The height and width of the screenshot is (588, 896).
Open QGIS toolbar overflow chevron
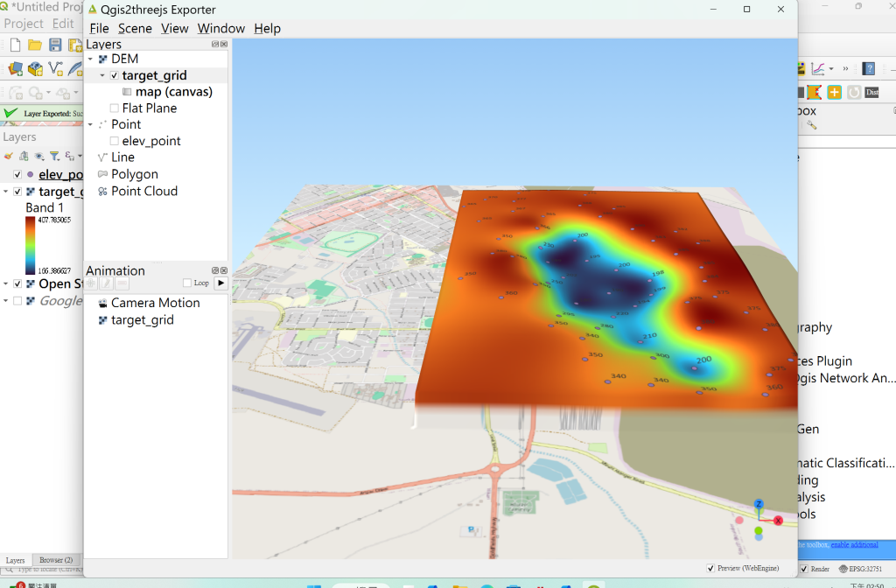846,69
